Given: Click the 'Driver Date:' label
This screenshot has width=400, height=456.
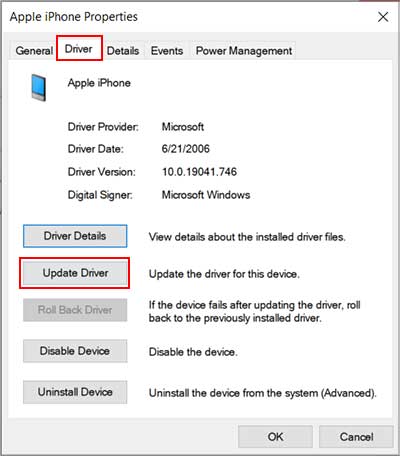Looking at the screenshot, I should [96, 149].
